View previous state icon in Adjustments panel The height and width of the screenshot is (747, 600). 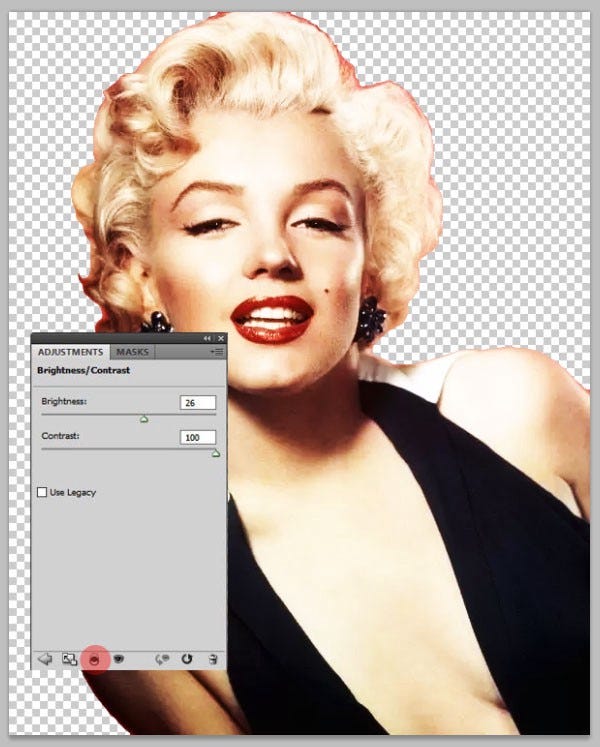click(x=163, y=659)
